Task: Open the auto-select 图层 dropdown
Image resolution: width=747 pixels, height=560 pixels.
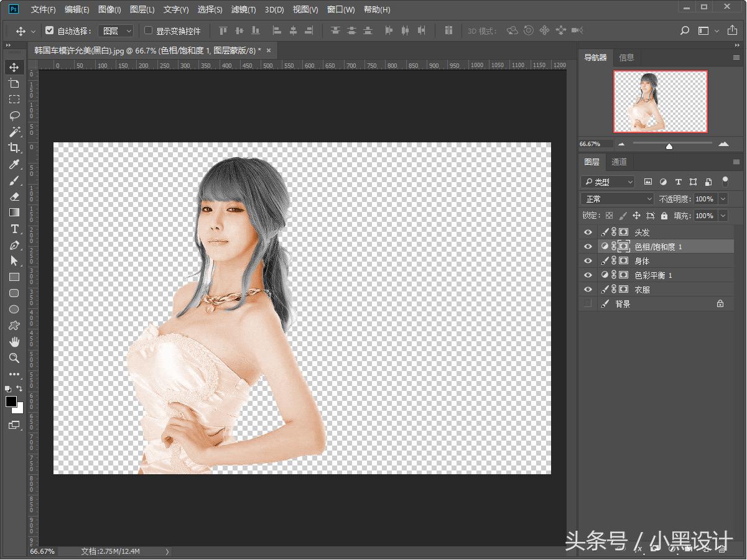Action: click(x=117, y=30)
